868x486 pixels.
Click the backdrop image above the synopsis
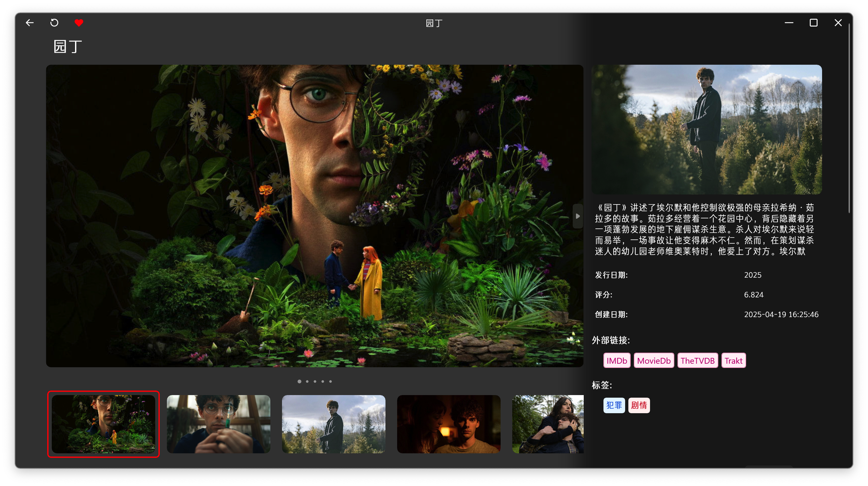(706, 129)
